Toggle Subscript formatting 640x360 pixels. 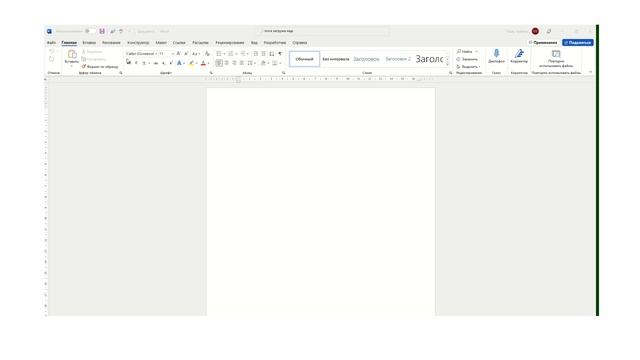(163, 63)
